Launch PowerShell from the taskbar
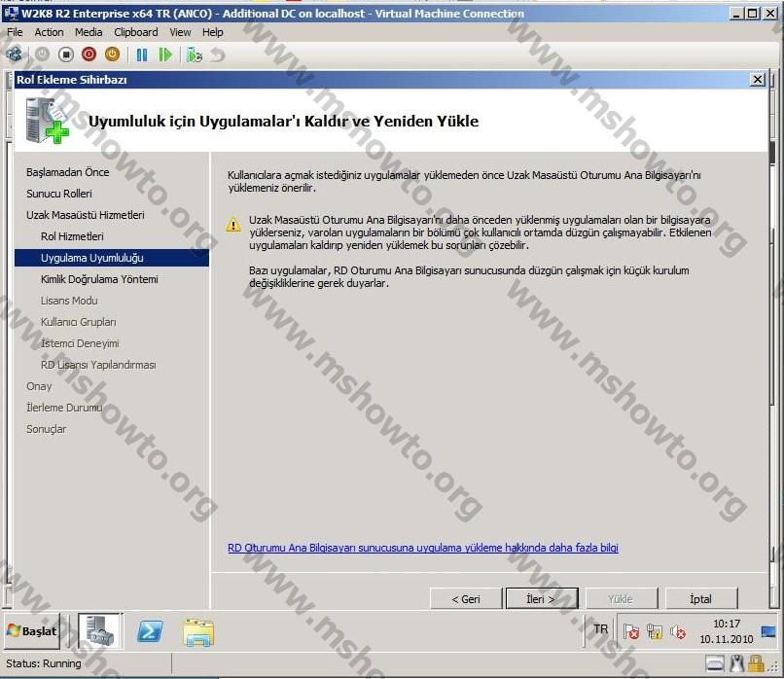The image size is (784, 679). (x=150, y=631)
